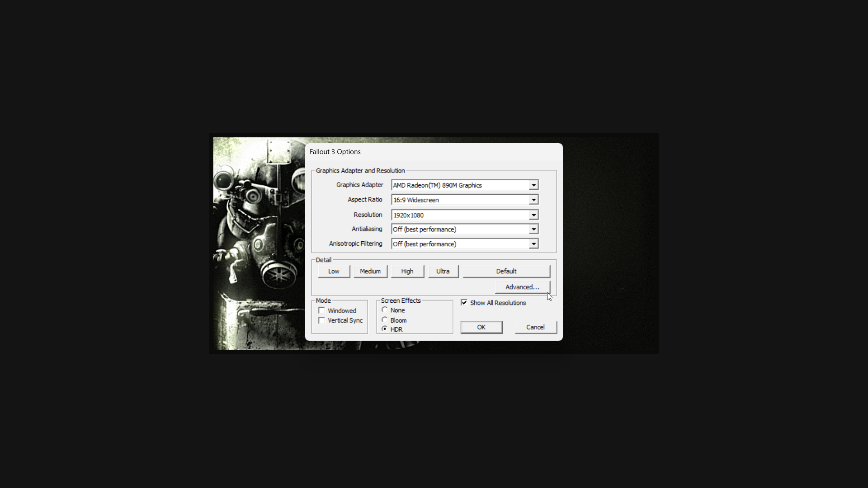
Task: Open the Advanced settings dialog
Action: point(522,287)
